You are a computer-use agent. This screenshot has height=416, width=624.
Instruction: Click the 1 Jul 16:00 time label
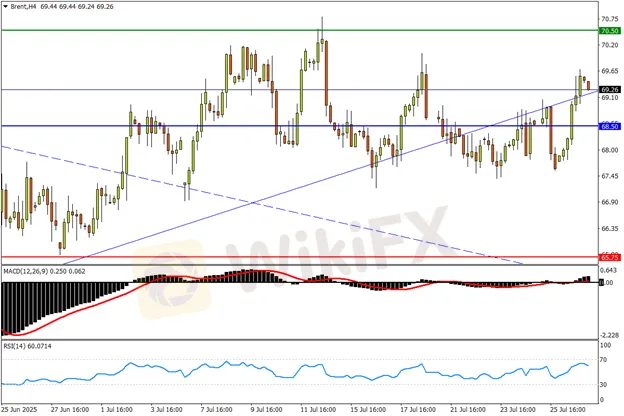(117, 409)
